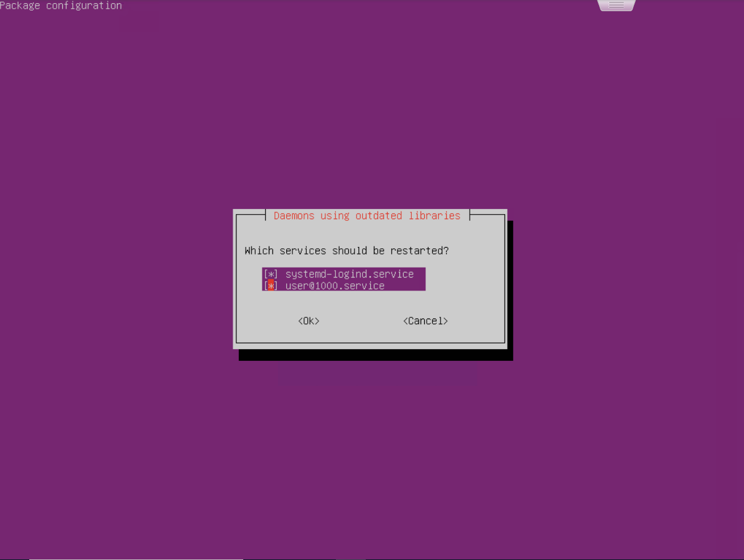Select the user@1000.service label text

point(335,286)
